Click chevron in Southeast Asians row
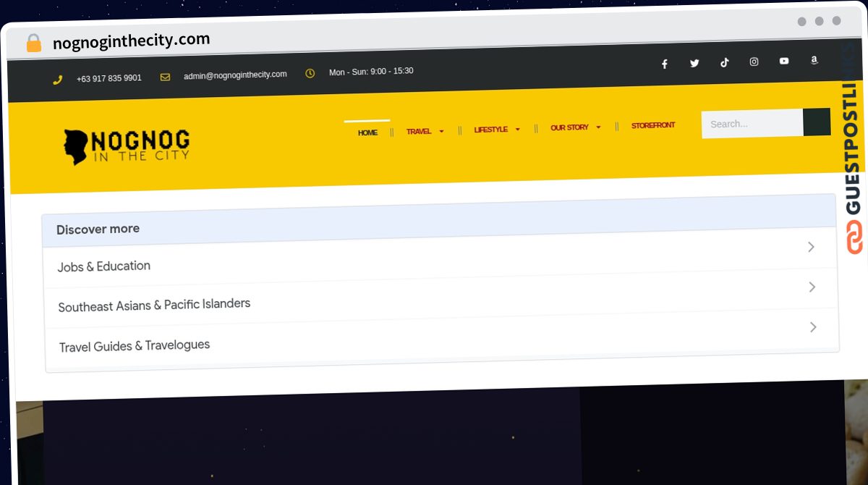Viewport: 868px width, 485px height. [x=812, y=287]
